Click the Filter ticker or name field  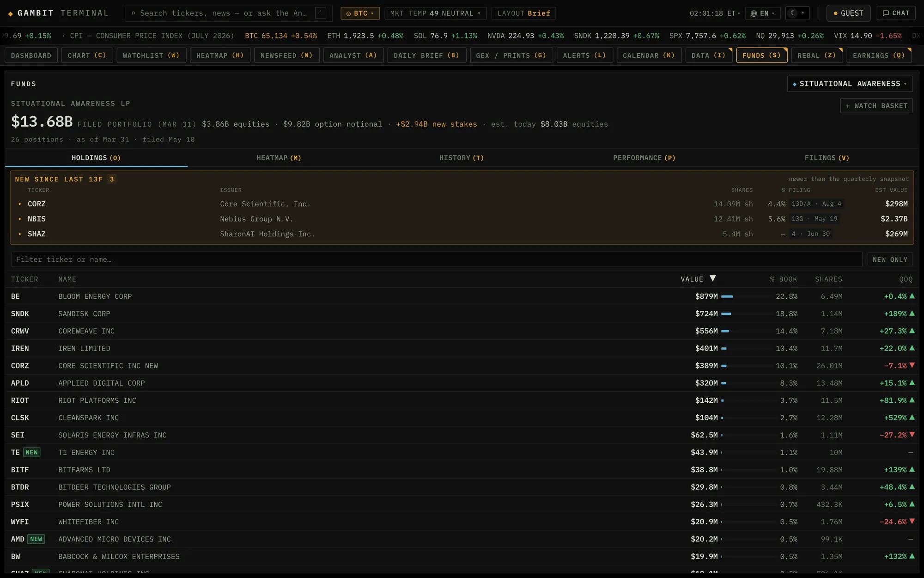[x=437, y=259]
